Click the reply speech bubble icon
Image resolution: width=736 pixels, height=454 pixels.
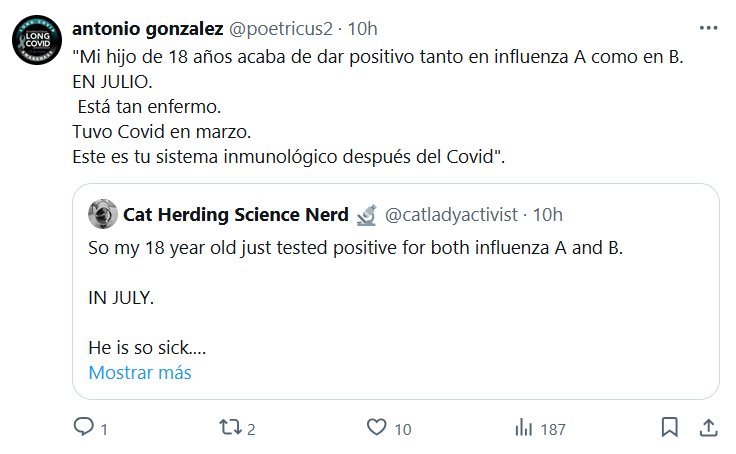tap(84, 427)
